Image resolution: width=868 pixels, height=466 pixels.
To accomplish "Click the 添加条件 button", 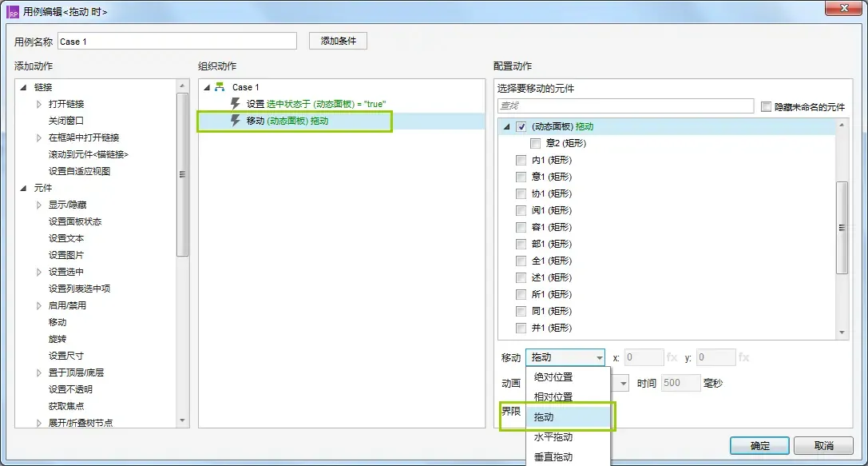I will [338, 41].
